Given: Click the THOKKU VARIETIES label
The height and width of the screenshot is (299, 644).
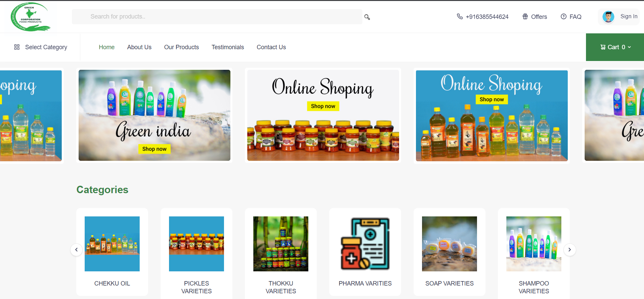Looking at the screenshot, I should [281, 287].
